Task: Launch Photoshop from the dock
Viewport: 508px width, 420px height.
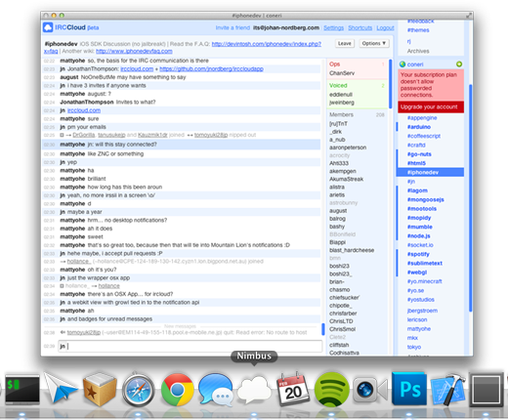Action: [x=409, y=389]
